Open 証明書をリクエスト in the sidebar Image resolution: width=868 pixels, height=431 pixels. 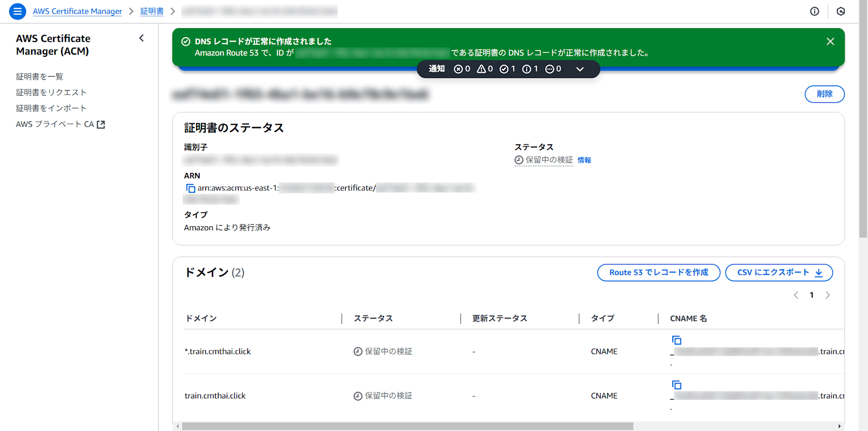tap(51, 92)
